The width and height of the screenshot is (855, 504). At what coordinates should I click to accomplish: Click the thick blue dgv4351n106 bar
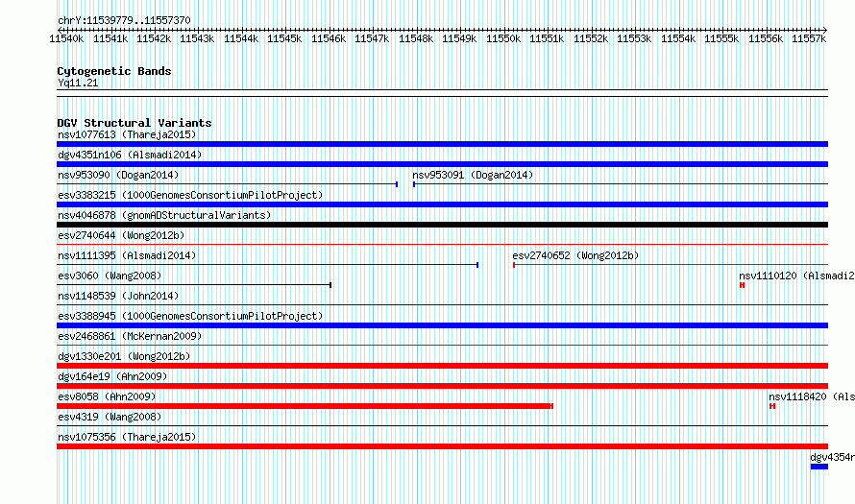442,164
